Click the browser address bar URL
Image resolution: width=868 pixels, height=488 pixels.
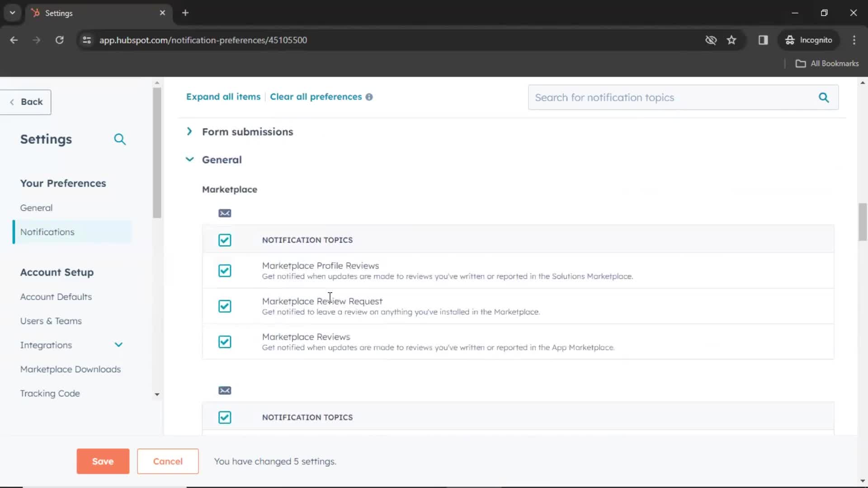(203, 40)
